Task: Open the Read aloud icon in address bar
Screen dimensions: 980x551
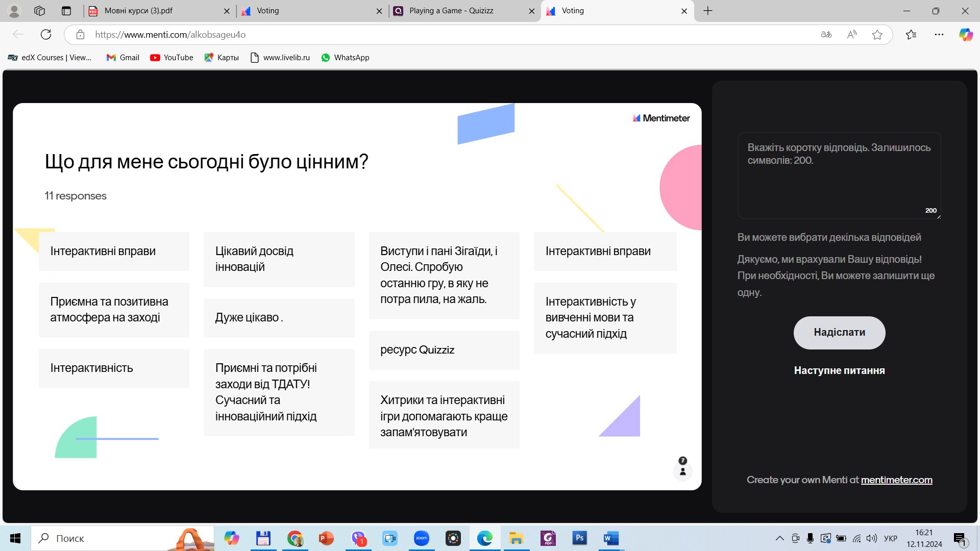Action: coord(851,35)
